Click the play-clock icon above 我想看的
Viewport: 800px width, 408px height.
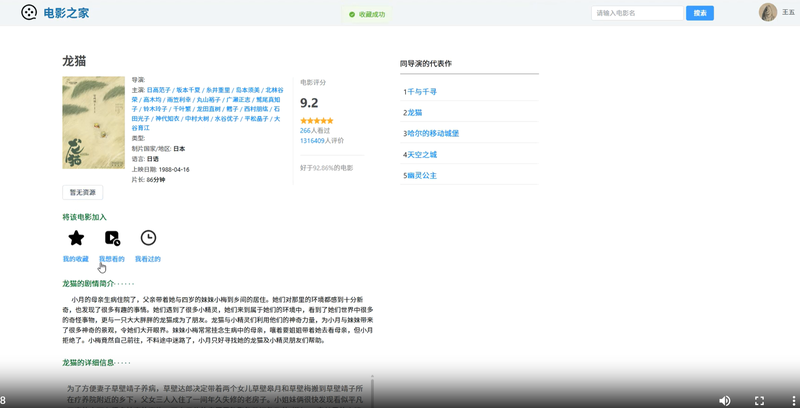(112, 238)
